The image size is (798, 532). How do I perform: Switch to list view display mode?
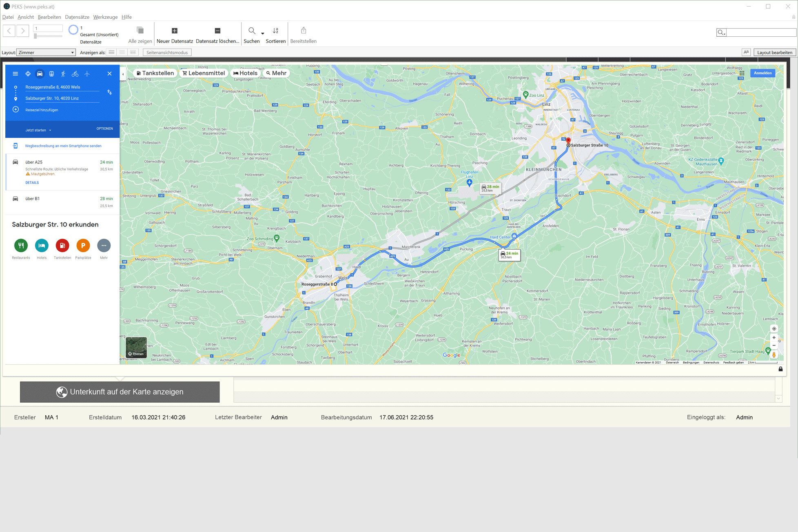point(122,52)
